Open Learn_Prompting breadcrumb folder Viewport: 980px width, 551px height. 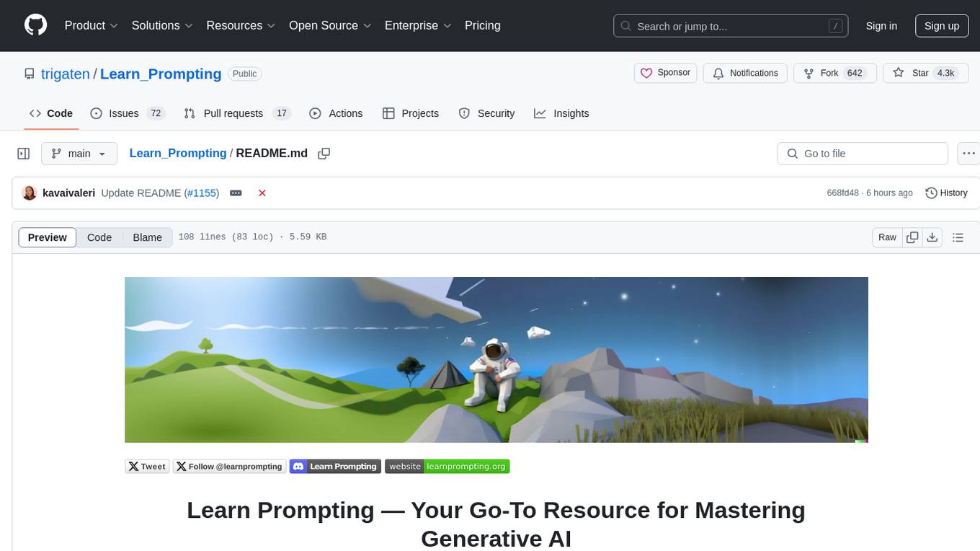click(x=178, y=153)
